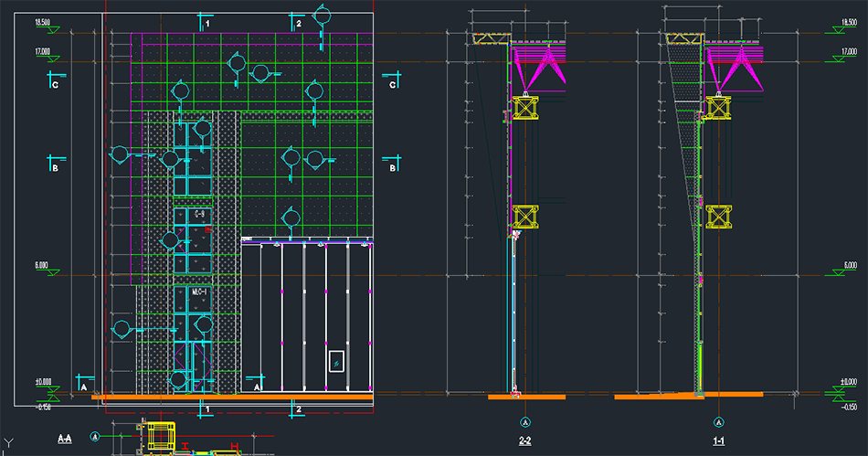868x456 pixels.
Task: Pick the grid bubble beside the A-A title
Action: pyautogui.click(x=97, y=438)
